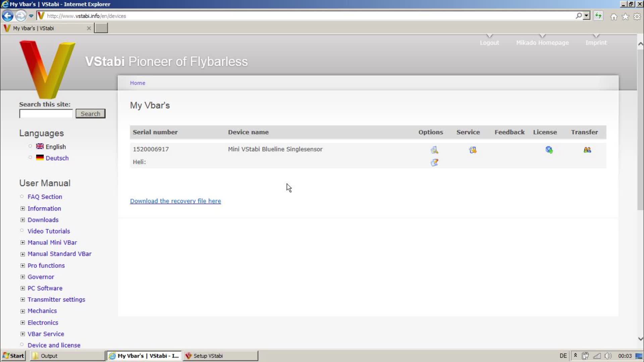The height and width of the screenshot is (362, 644).
Task: Click the VStabi V logo
Action: pyautogui.click(x=47, y=69)
